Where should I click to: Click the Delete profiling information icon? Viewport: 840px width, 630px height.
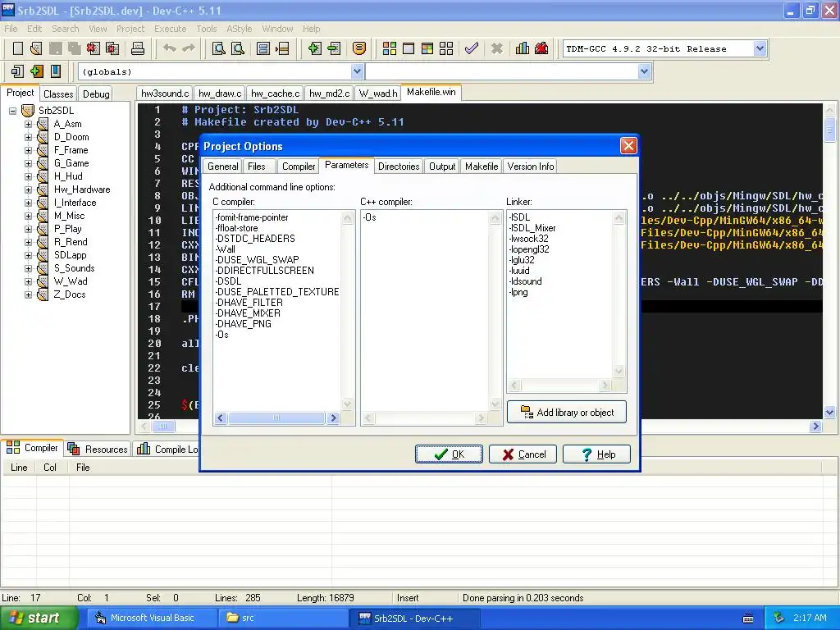541,48
